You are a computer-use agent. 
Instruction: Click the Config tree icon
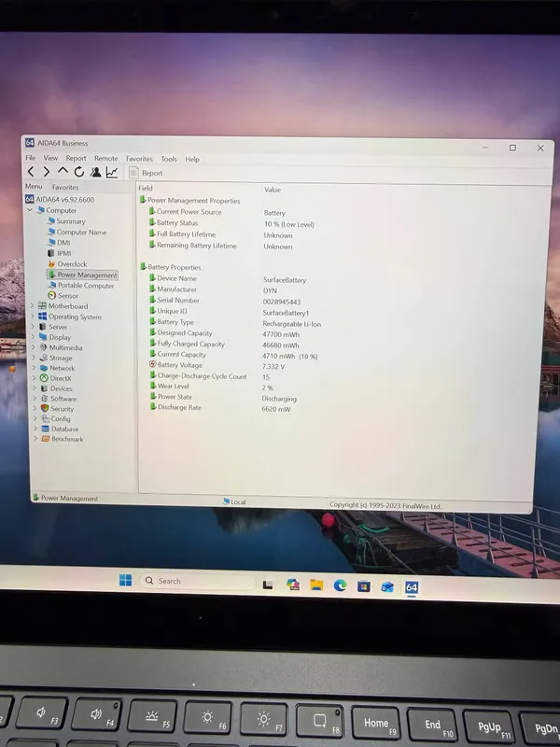coord(46,418)
